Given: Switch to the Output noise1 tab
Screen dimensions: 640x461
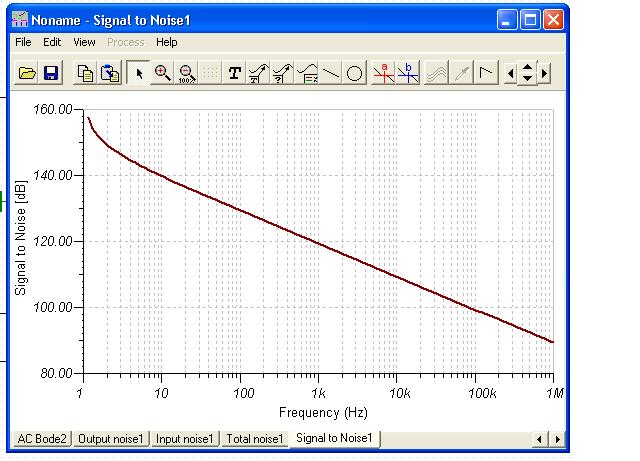Looking at the screenshot, I should pyautogui.click(x=111, y=439).
